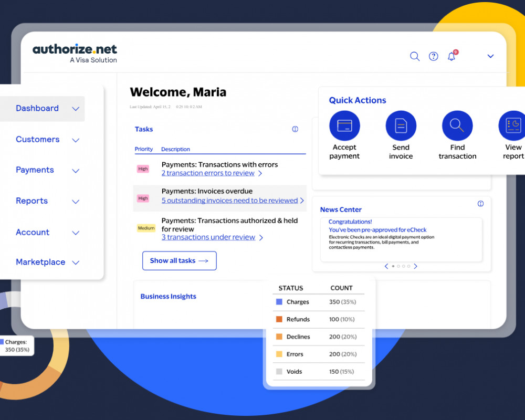Click the Send invoice document icon
Screen dimensions: 525x420
coord(401,125)
